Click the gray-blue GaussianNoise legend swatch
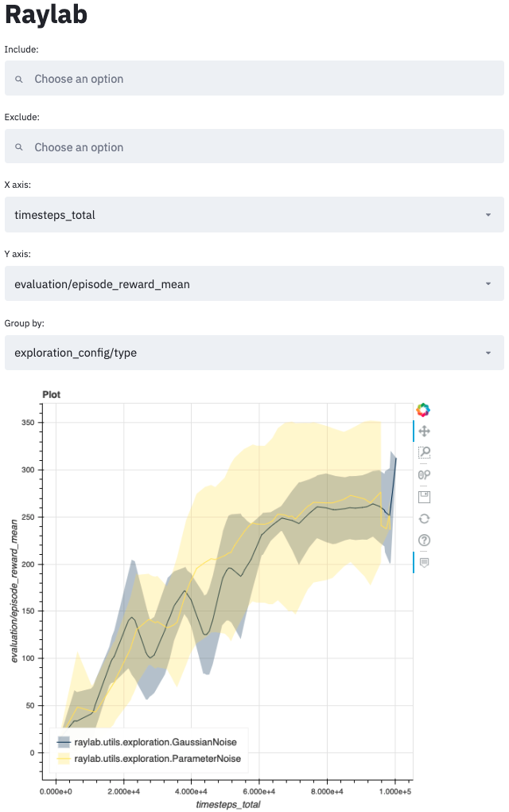 click(x=64, y=743)
